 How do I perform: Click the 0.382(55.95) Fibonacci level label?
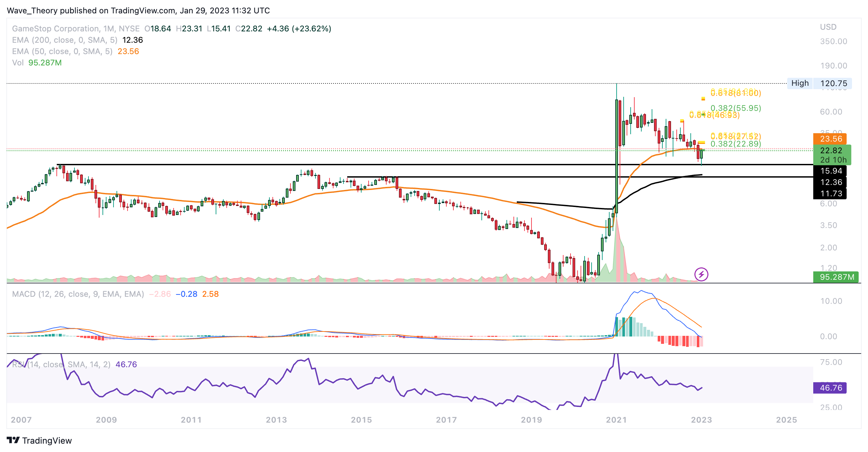(735, 108)
